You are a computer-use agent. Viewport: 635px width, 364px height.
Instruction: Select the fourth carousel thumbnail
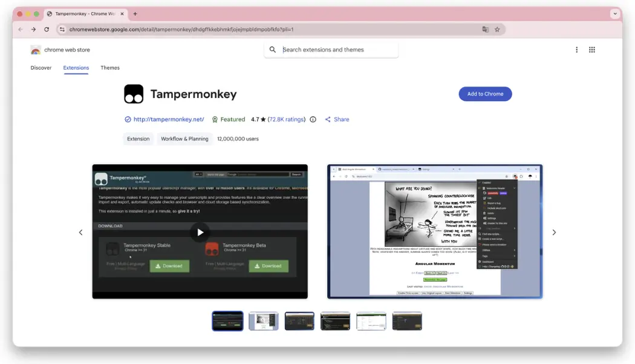click(x=335, y=321)
